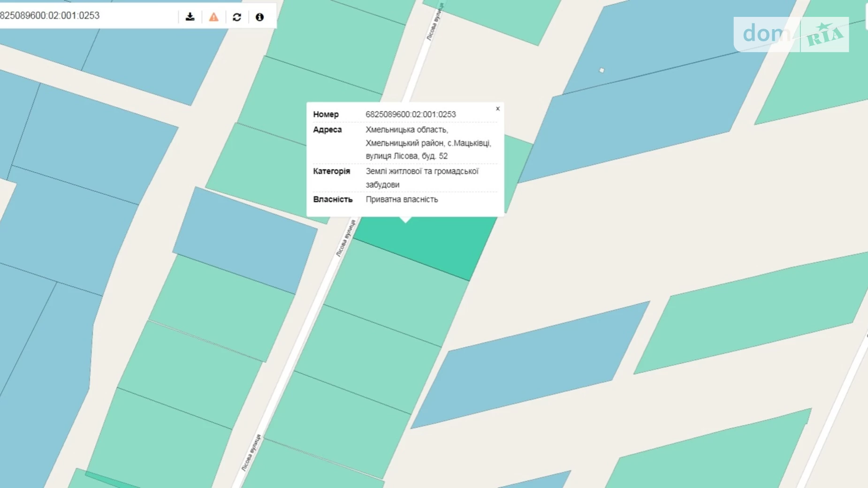Click the address text вулиця Лісова, буд. 52
Screen dimensions: 868x488
coord(406,156)
